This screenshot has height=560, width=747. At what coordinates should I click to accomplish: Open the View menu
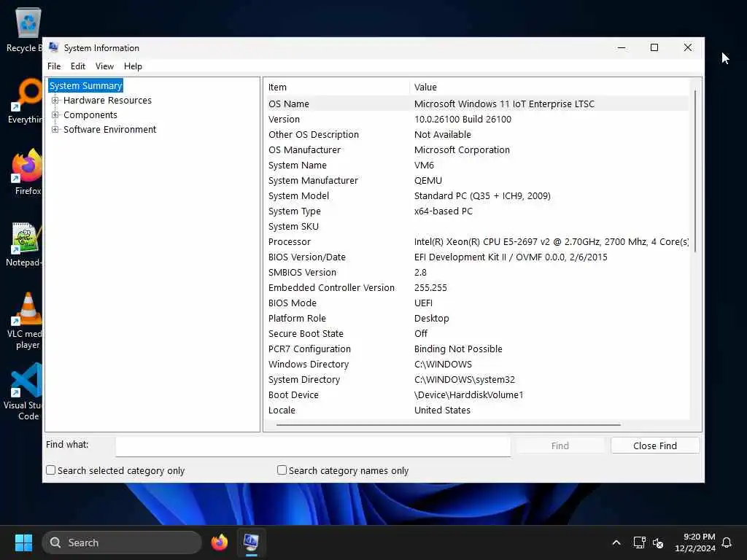104,66
